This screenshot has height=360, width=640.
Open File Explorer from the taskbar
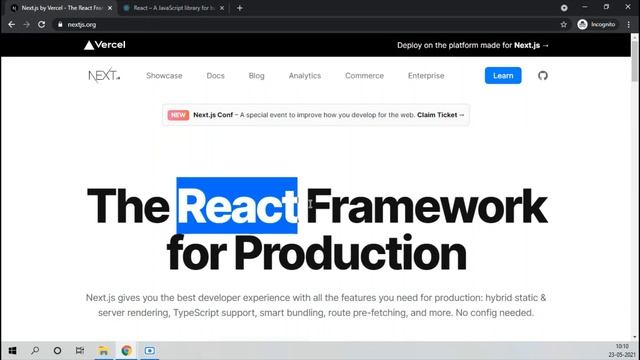click(104, 350)
